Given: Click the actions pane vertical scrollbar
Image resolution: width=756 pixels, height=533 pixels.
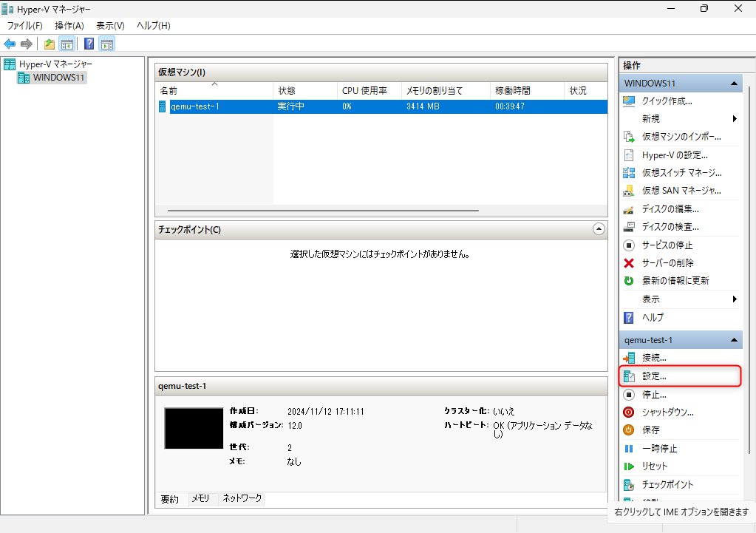Looking at the screenshot, I should [749, 270].
